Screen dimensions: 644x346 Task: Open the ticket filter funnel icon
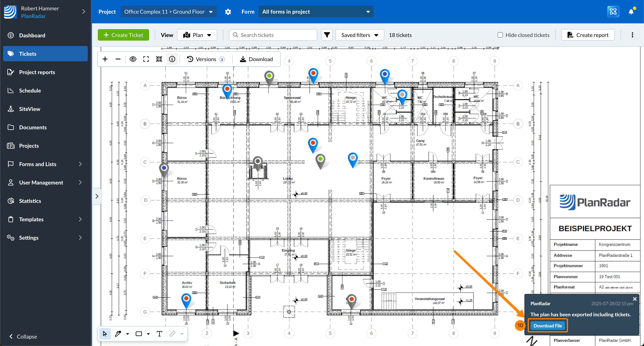coord(327,35)
